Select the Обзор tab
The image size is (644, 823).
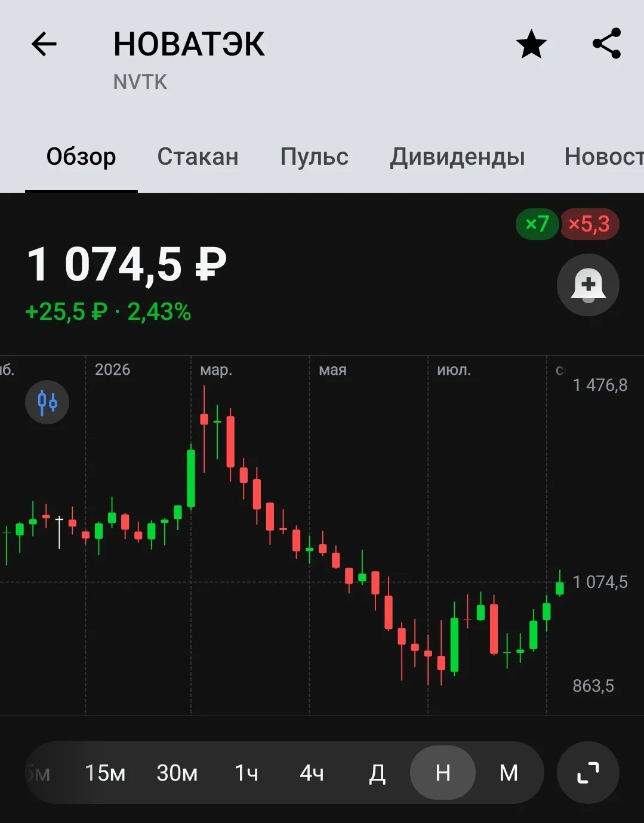pos(81,156)
